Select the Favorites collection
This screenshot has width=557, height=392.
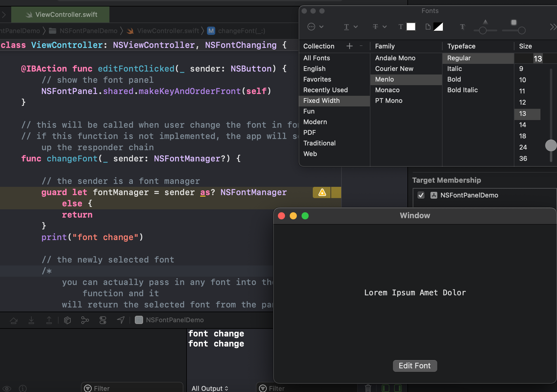(x=334, y=79)
